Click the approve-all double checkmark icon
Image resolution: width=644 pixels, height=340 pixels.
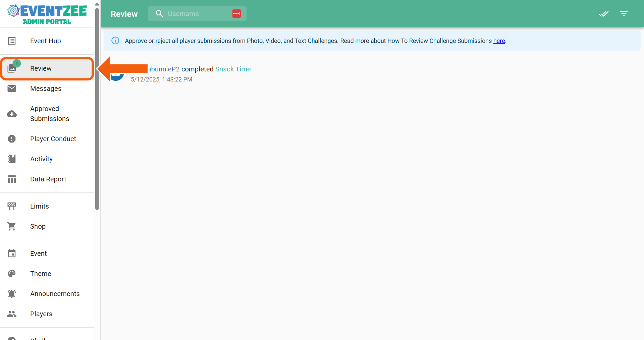point(604,14)
